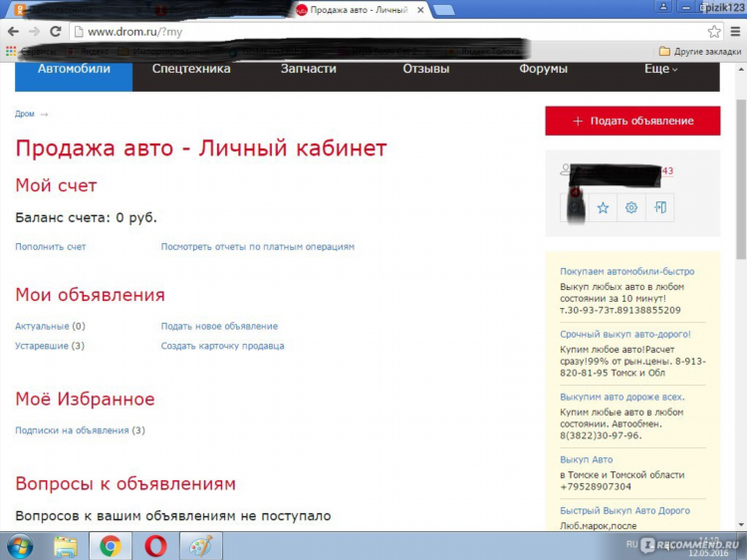Viewport: 747px width, 560px height.
Task: Click the scrollbar down arrow
Action: pyautogui.click(x=741, y=525)
